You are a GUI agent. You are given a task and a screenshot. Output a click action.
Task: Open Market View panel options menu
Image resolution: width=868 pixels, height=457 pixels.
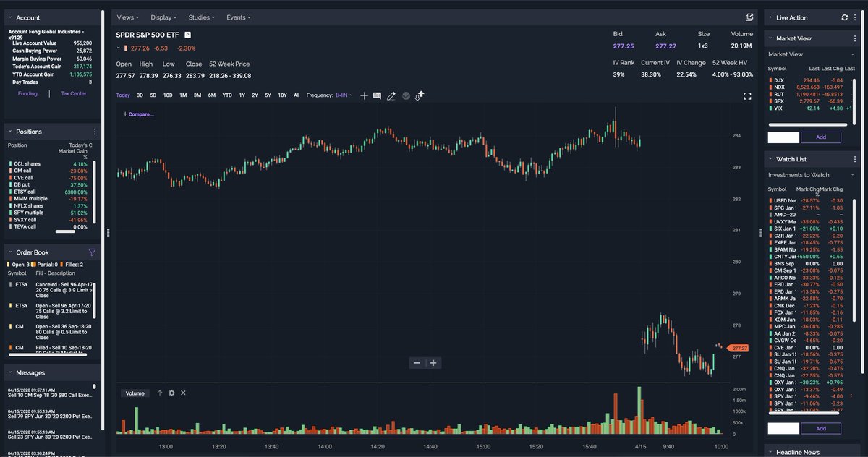(x=855, y=38)
